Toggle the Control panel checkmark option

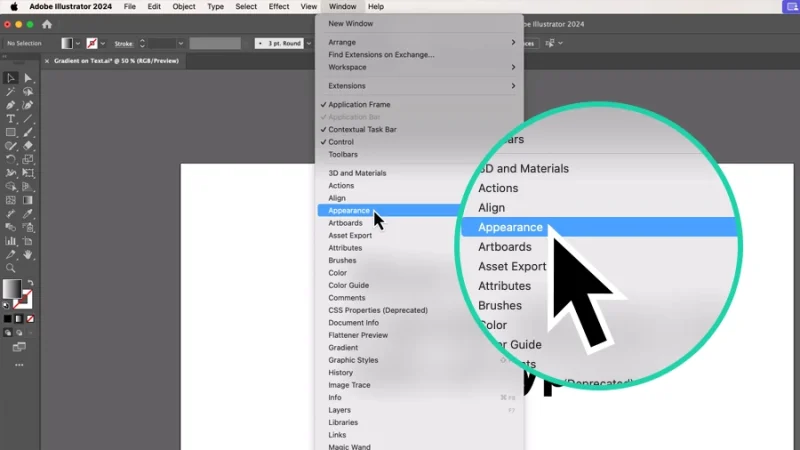pos(341,142)
